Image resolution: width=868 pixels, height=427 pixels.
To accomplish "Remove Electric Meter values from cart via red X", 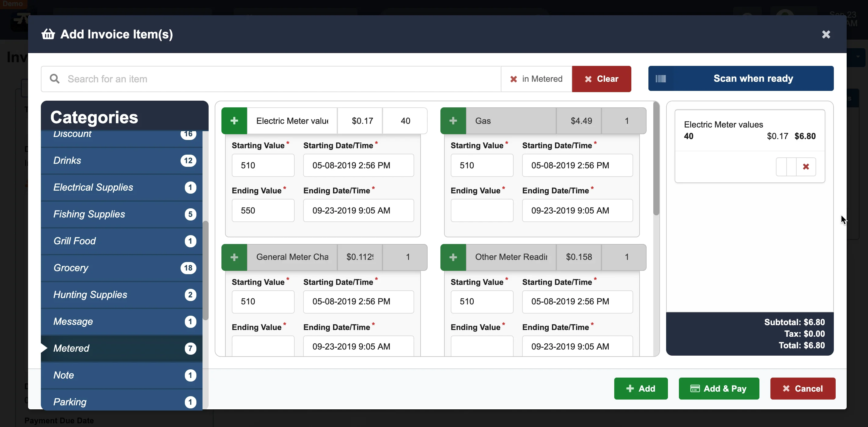I will [x=806, y=167].
